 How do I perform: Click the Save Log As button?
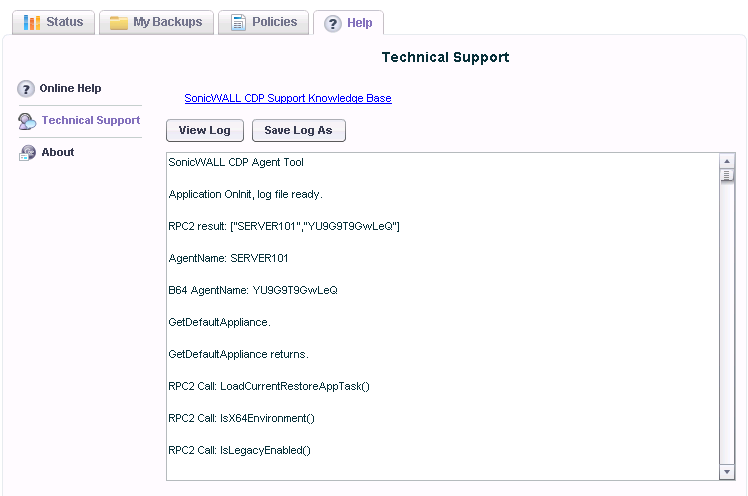click(299, 130)
